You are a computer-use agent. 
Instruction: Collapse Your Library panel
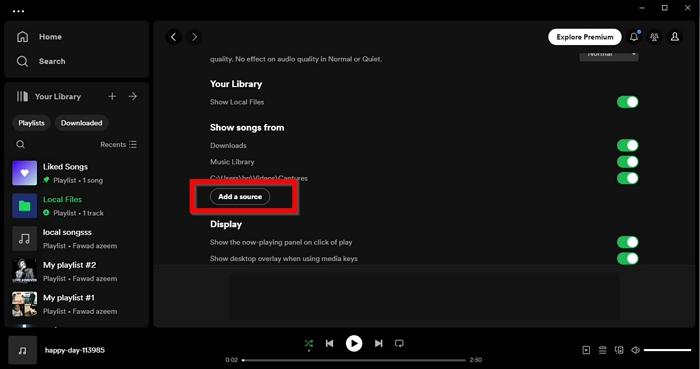pyautogui.click(x=49, y=96)
